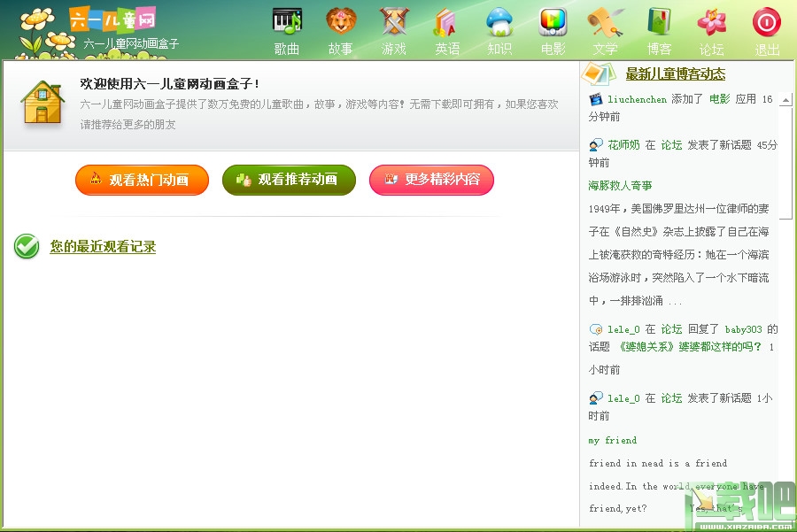This screenshot has height=532, width=797.
Task: Open the 论坛 link next to 花师奶
Action: [x=671, y=145]
